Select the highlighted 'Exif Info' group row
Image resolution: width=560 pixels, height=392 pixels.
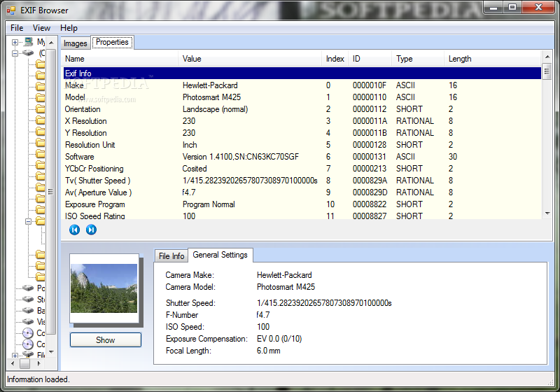click(x=302, y=73)
